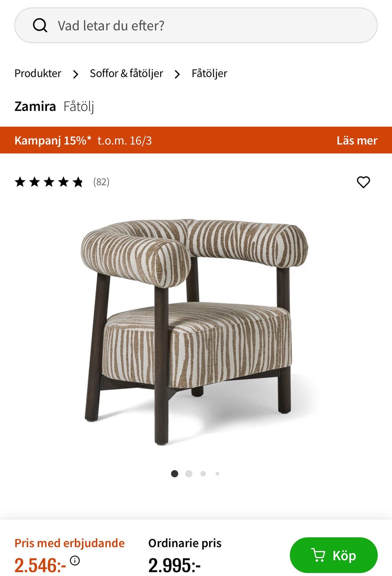The width and height of the screenshot is (392, 576).
Task: Focus the "Vad letar du efter?" search field
Action: 196,25
